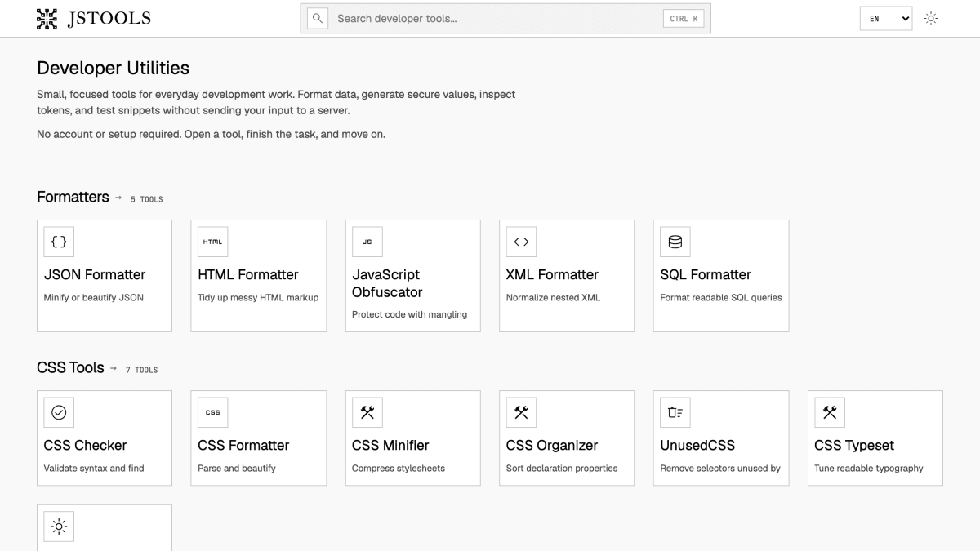Click the SQL Formatter database icon
The width and height of the screenshot is (980, 551).
675,242
